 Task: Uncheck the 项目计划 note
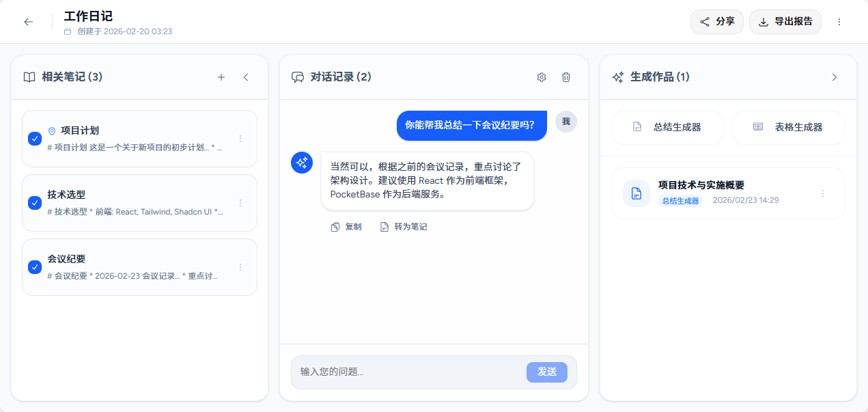pyautogui.click(x=35, y=138)
